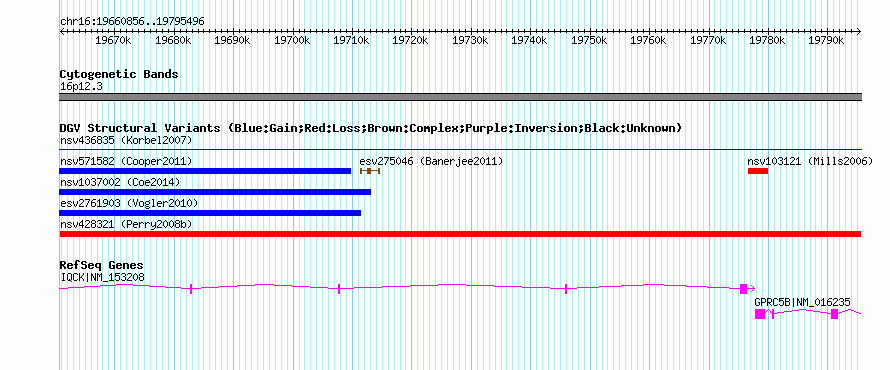Click the nsv103121 (Mills2006) label
This screenshot has height=370, width=890.
pos(810,162)
